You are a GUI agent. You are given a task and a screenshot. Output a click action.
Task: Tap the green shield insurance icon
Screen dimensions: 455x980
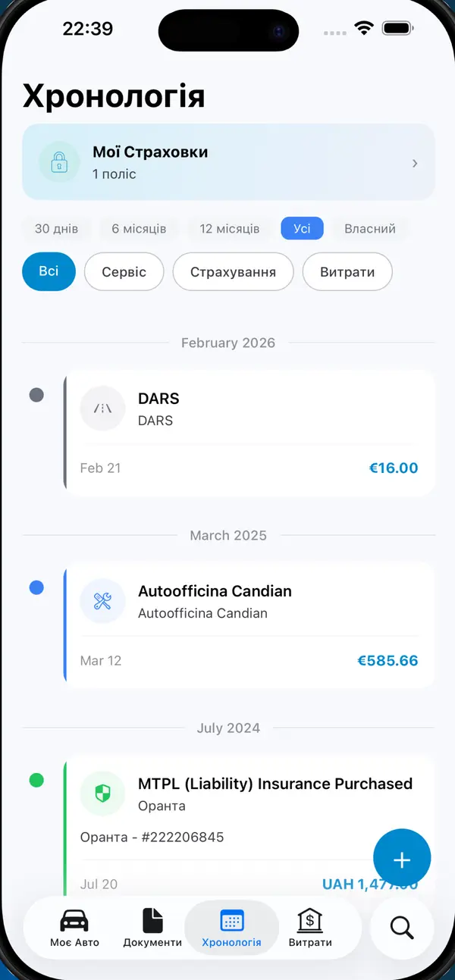[x=102, y=794]
